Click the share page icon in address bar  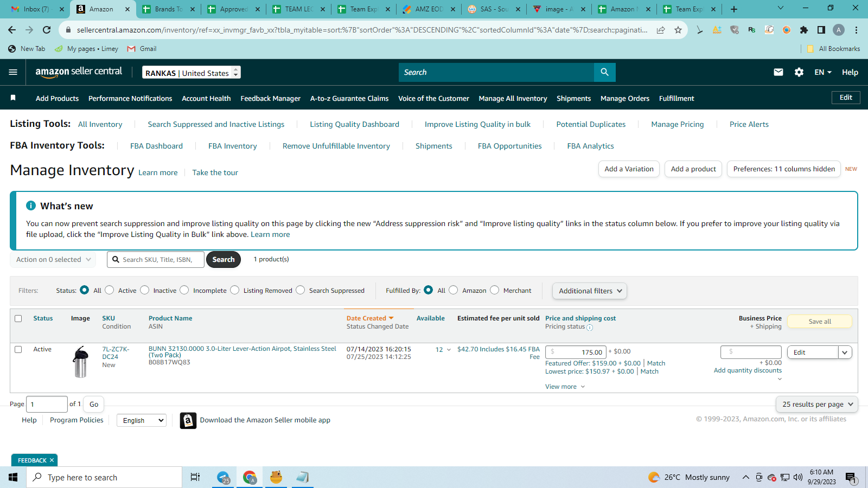[661, 30]
